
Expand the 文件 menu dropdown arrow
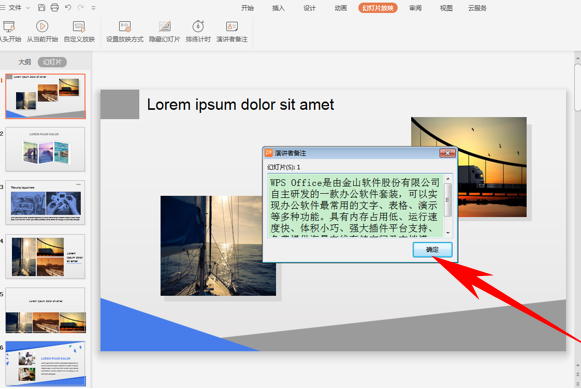28,8
